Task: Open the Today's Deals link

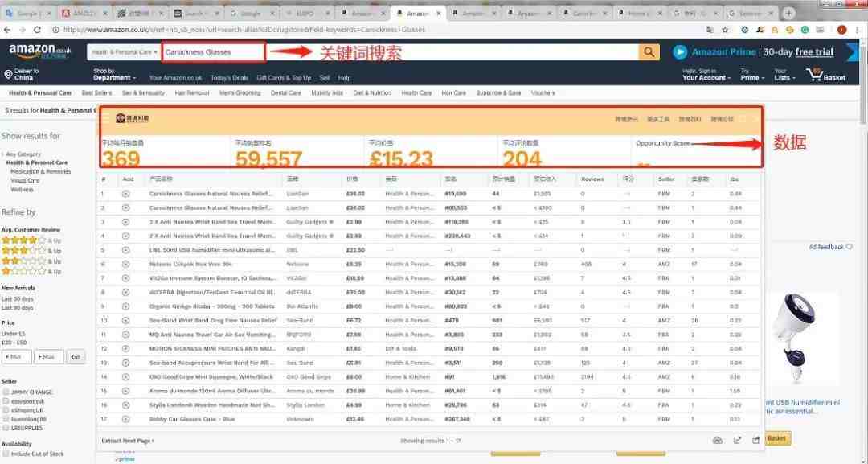Action: tap(229, 78)
